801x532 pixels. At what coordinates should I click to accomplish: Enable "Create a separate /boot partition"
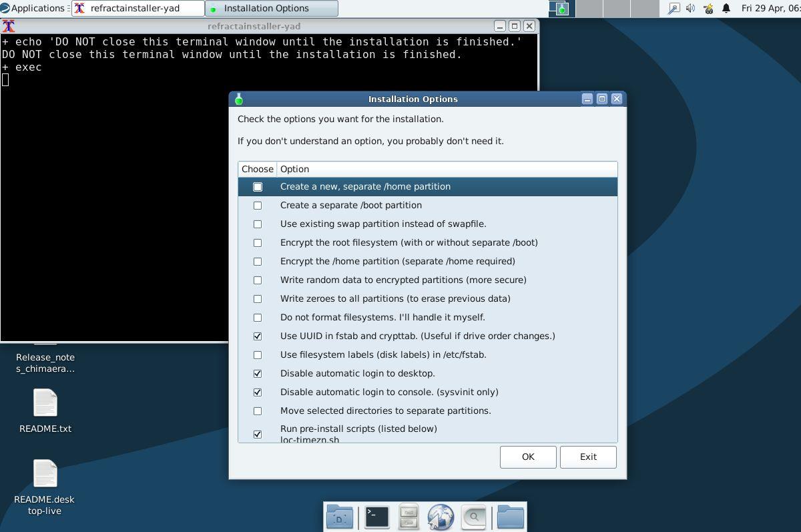tap(257, 206)
